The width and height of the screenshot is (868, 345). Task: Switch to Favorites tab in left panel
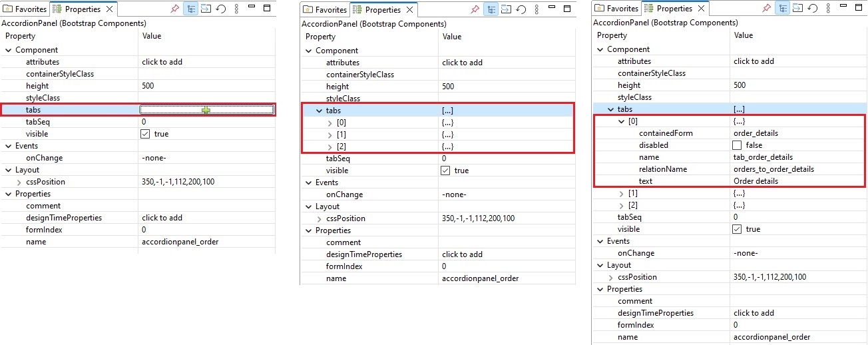click(x=25, y=9)
